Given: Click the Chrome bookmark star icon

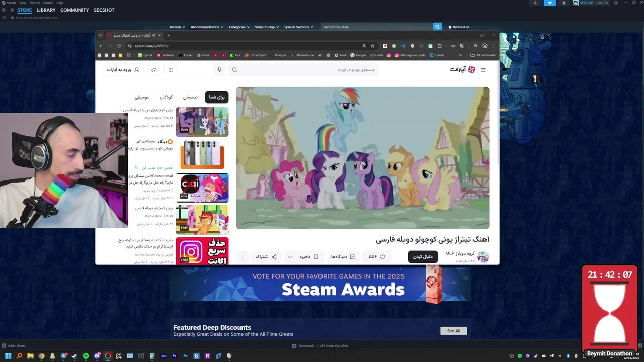Looking at the screenshot, I should coord(372,46).
